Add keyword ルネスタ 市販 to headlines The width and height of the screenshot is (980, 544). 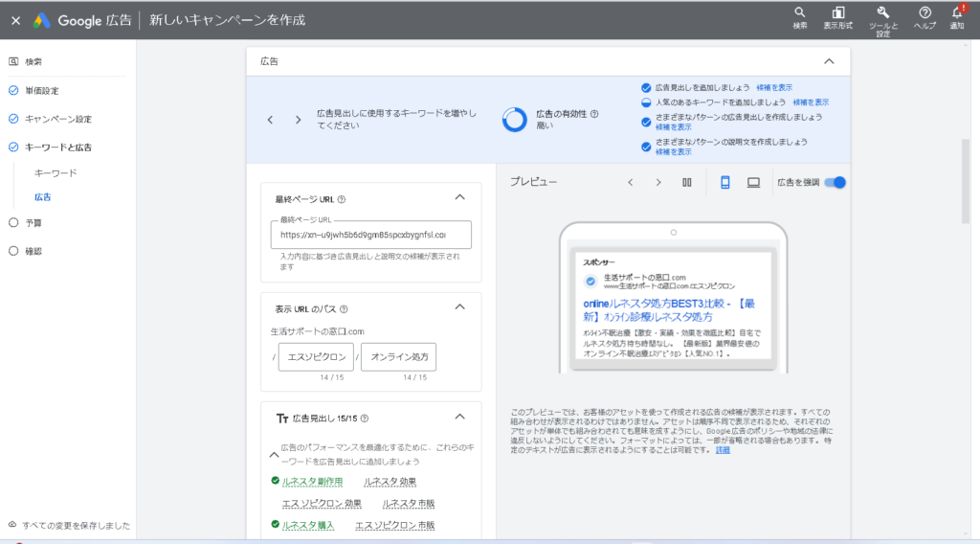408,504
